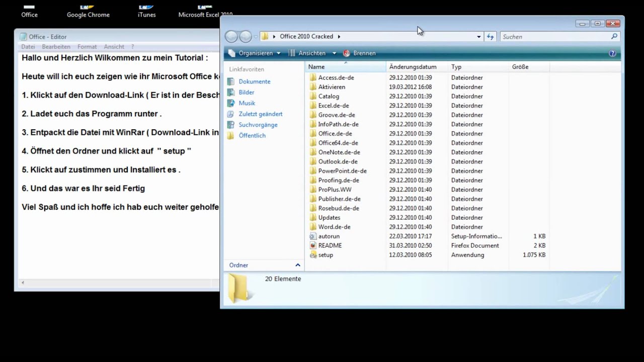Image resolution: width=644 pixels, height=362 pixels.
Task: Click date 19.03.2012 16:08 of Aktivieren
Action: coord(411,87)
